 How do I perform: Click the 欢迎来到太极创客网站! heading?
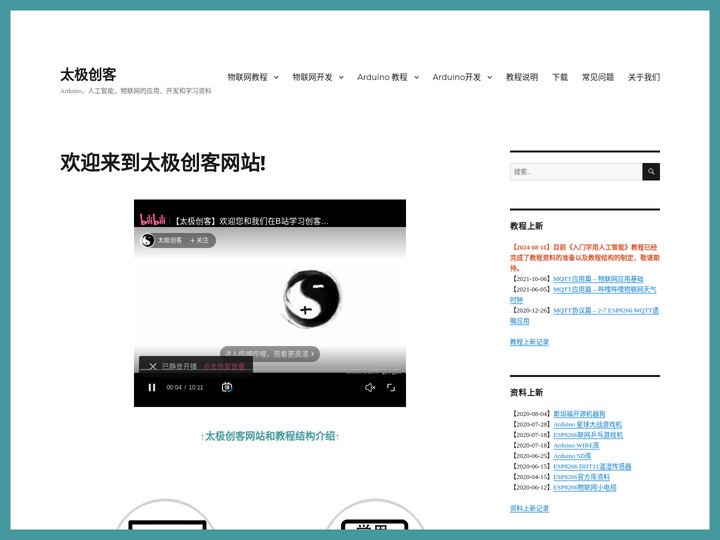[x=163, y=163]
